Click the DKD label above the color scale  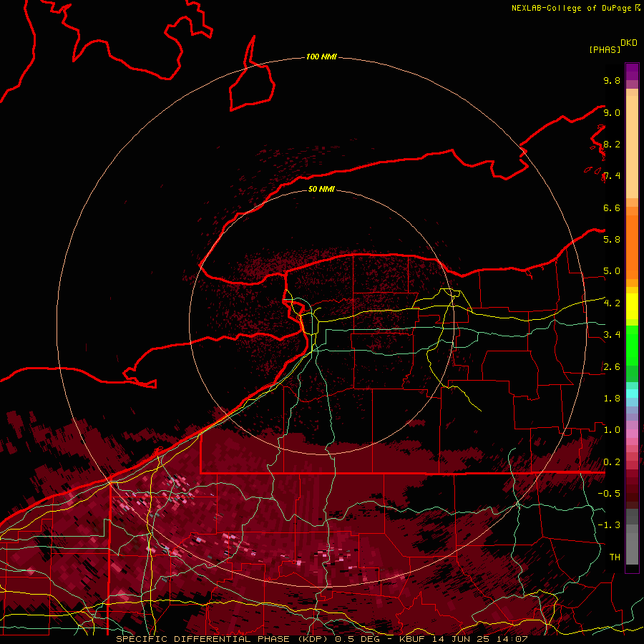click(x=629, y=43)
